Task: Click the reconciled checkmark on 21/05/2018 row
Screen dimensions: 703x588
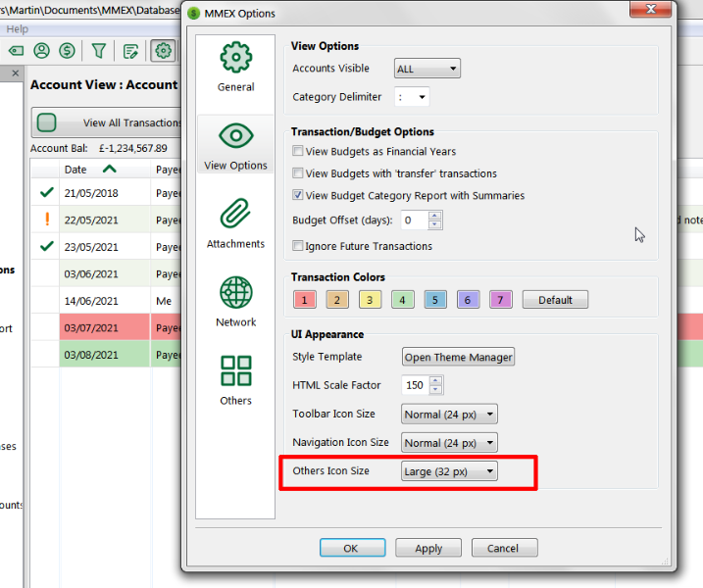Action: pyautogui.click(x=47, y=193)
